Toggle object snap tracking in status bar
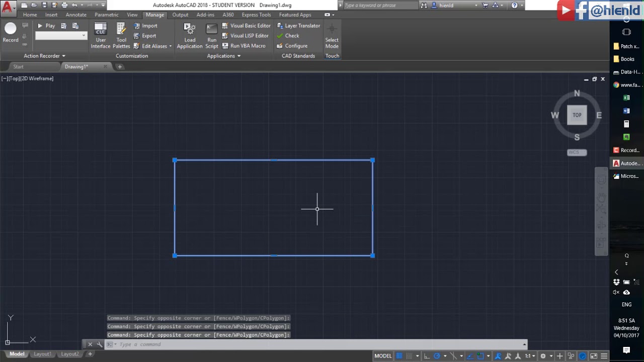 [470, 356]
